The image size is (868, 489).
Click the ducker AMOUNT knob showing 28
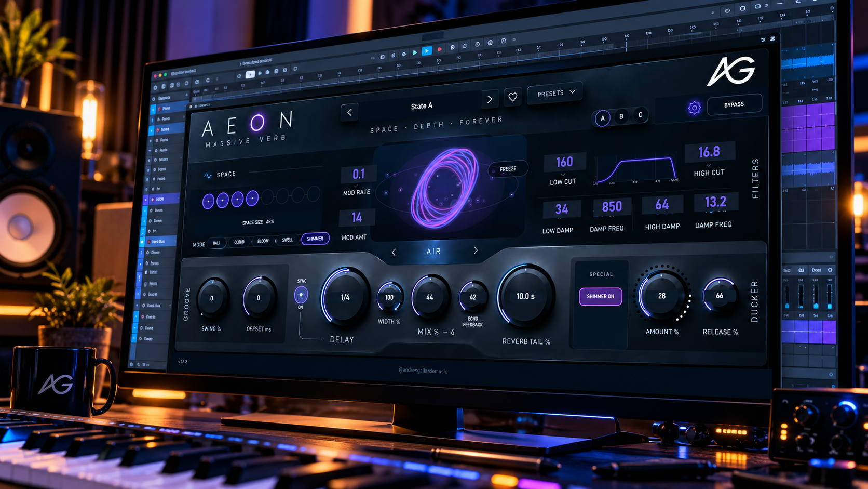(662, 295)
